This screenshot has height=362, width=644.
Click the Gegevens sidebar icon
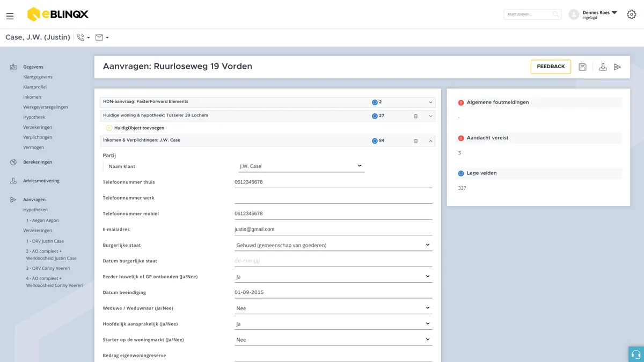point(13,67)
